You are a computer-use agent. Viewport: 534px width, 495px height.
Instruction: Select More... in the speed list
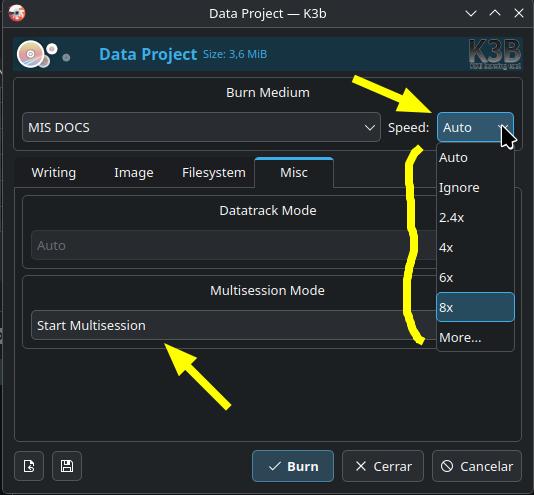pos(475,337)
